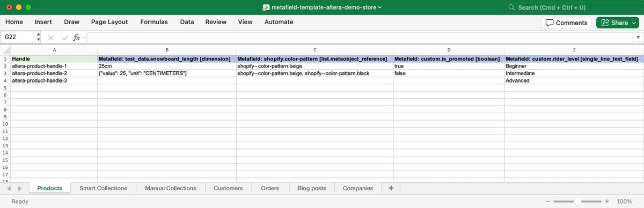Select column C header
This screenshot has height=208, width=644.
[x=314, y=50]
